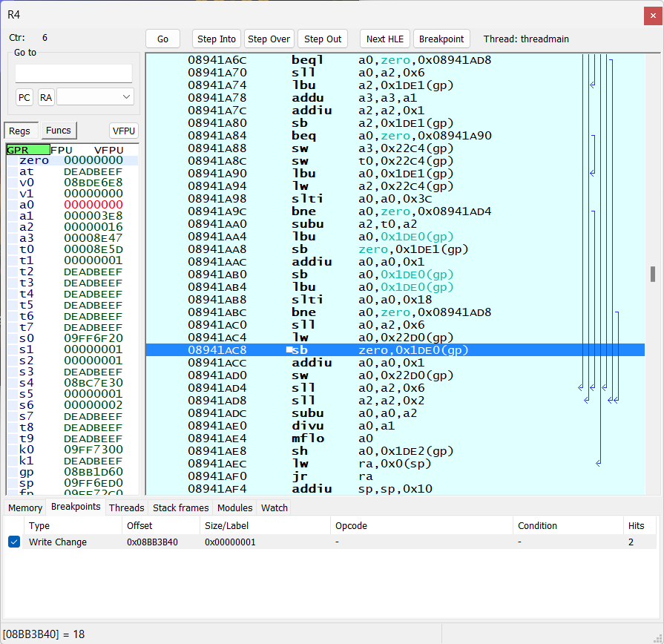Select disassembly line 08941ABC bne

point(395,312)
